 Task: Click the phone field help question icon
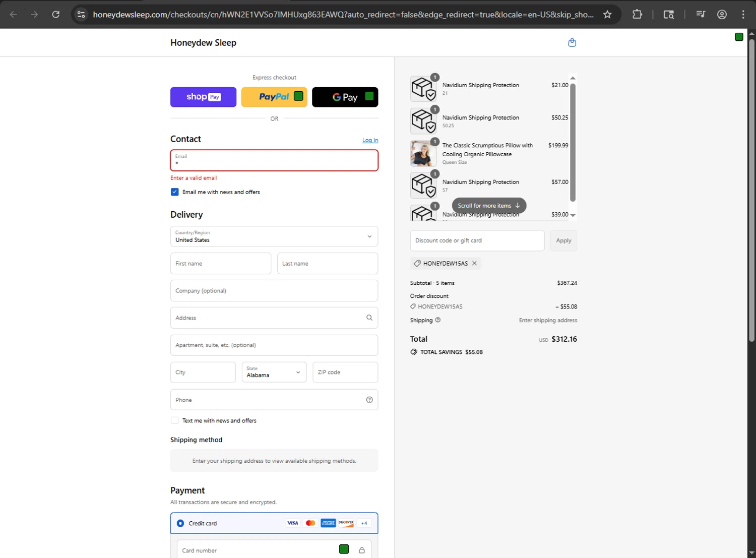coord(369,400)
